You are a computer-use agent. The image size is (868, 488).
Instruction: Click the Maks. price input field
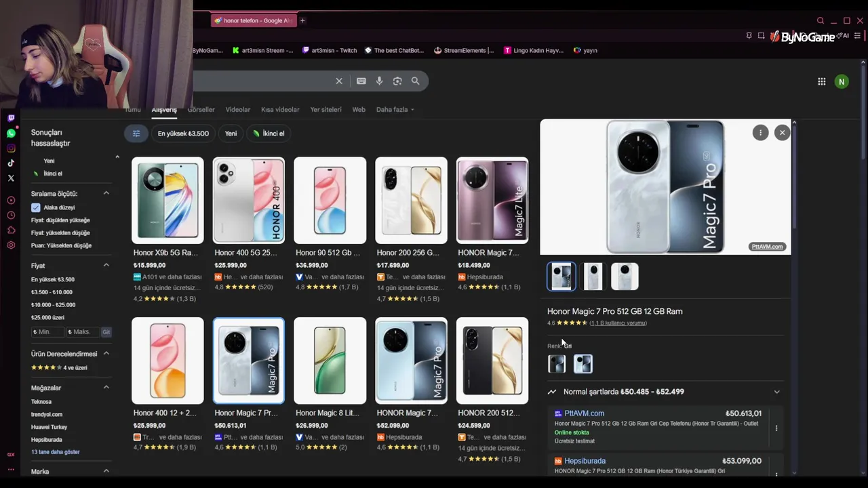point(82,332)
